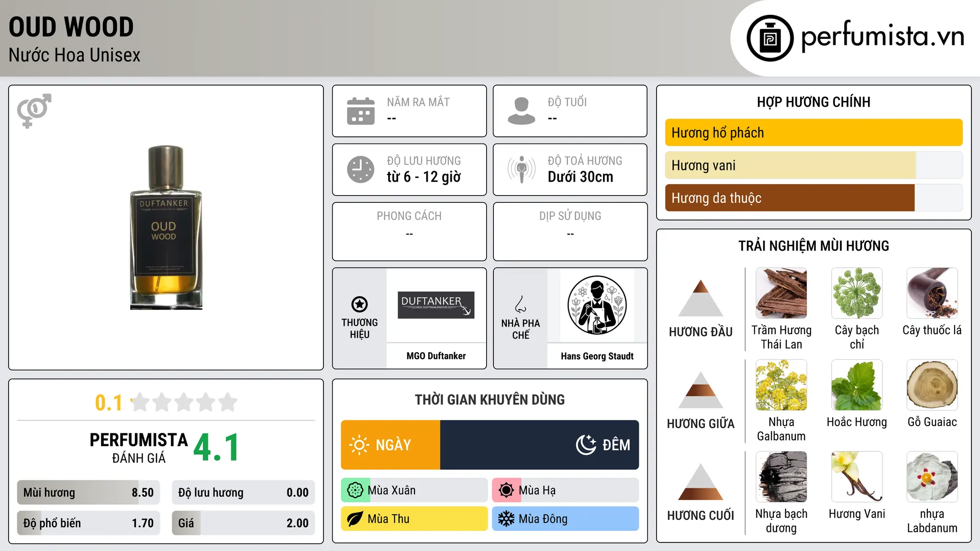
Task: Click the Mùi hương 8.50 rating bar
Action: click(x=89, y=493)
